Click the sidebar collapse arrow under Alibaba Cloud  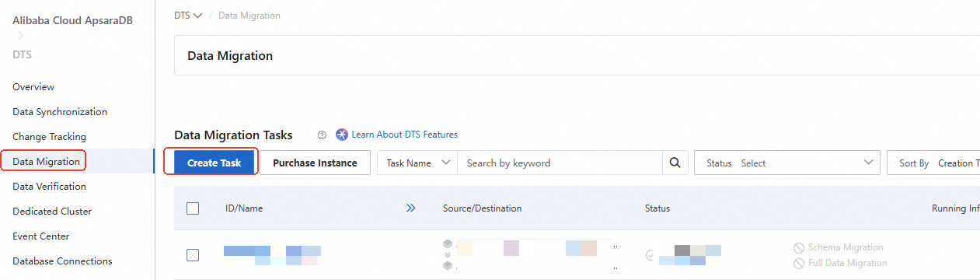21,36
